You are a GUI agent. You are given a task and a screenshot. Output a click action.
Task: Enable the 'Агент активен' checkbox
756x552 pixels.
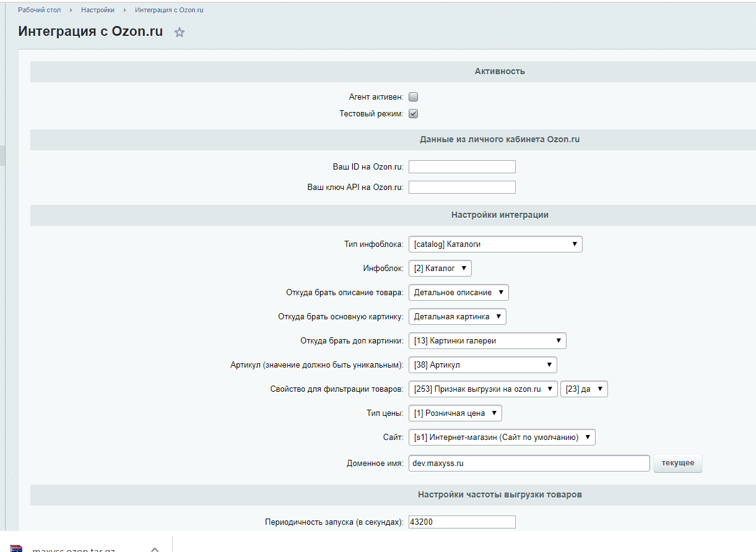414,97
